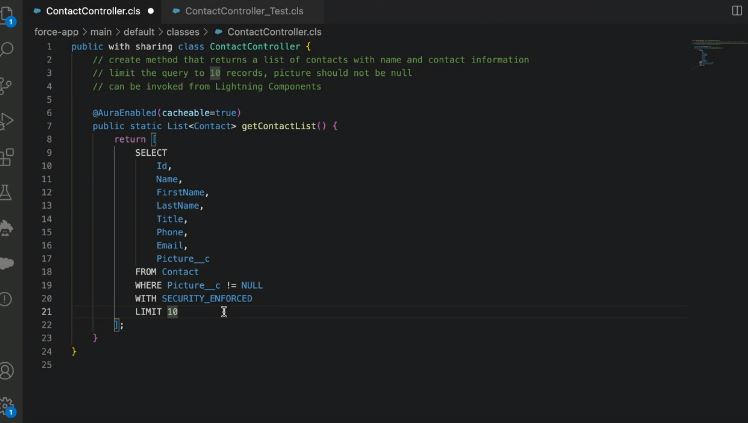Click the LastName field

coord(177,206)
